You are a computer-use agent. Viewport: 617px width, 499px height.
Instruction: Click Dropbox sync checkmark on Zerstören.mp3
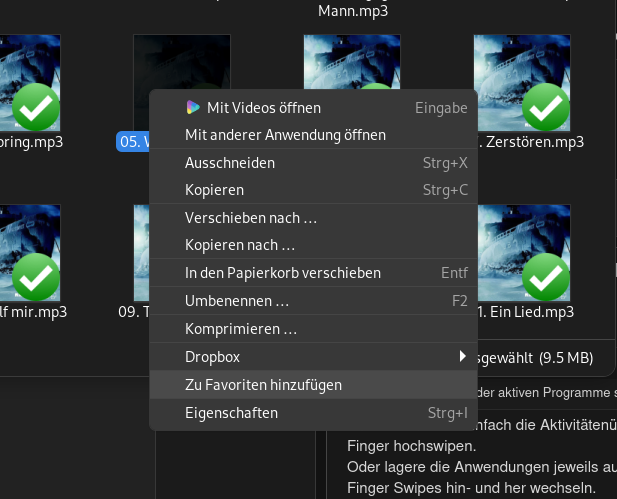point(546,107)
